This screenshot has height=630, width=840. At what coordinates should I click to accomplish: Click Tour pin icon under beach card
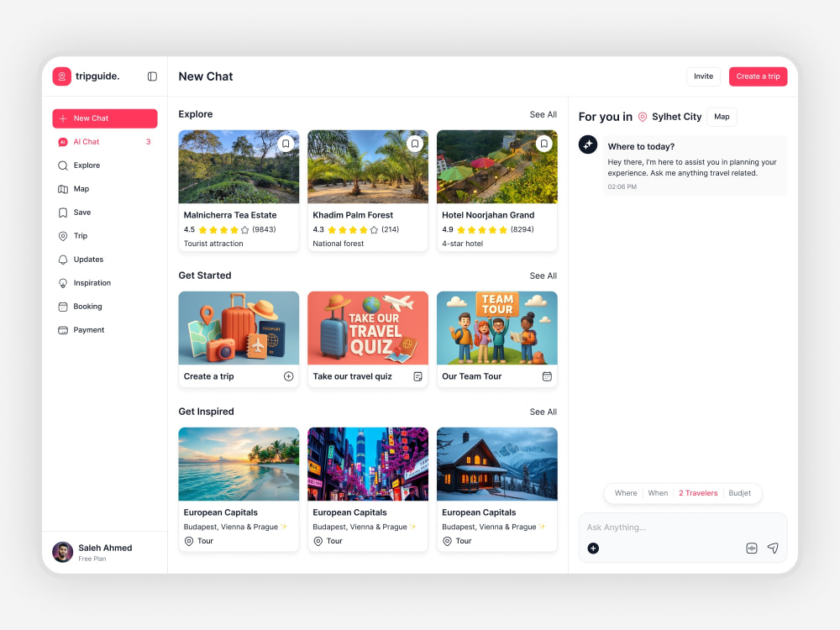click(x=188, y=541)
